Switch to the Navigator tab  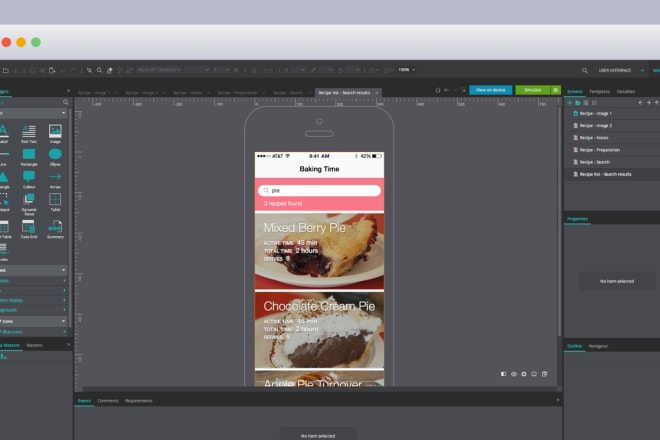598,346
